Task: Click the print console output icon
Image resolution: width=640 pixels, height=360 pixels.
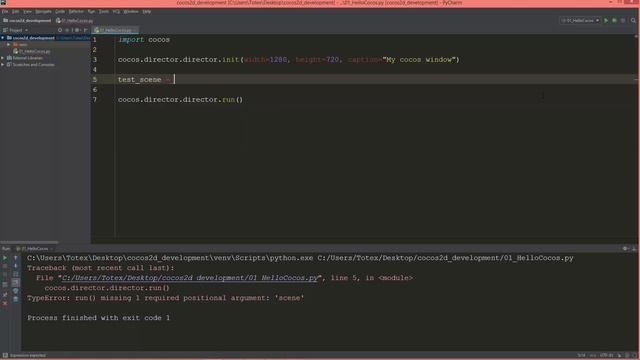Action: tap(16, 291)
